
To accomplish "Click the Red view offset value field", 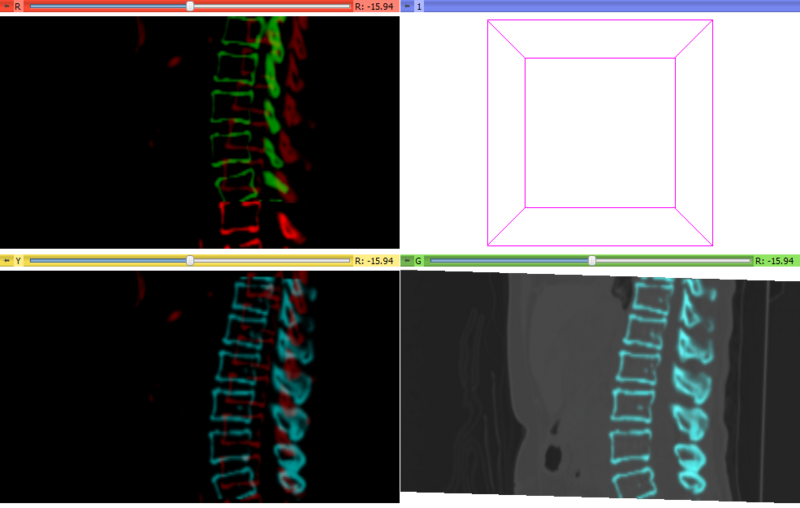I will [375, 6].
